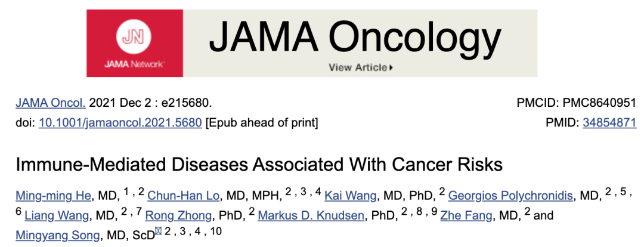Open author Mingyang Song's link
The image size is (644, 247).
[57, 236]
